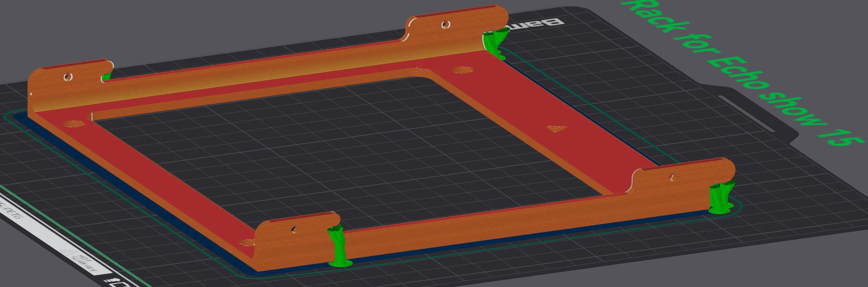Select the green tree support at top-rear bracket
This screenshot has width=868, height=287.
(x=496, y=44)
